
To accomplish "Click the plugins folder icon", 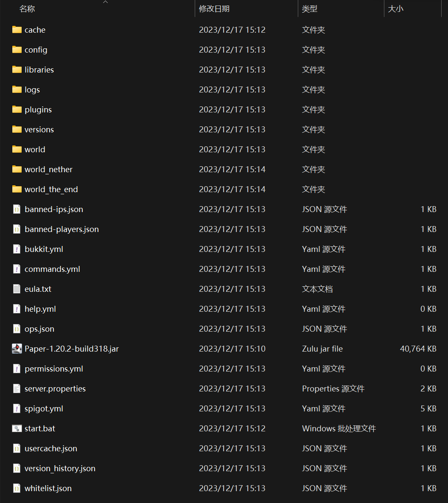I will (x=17, y=109).
